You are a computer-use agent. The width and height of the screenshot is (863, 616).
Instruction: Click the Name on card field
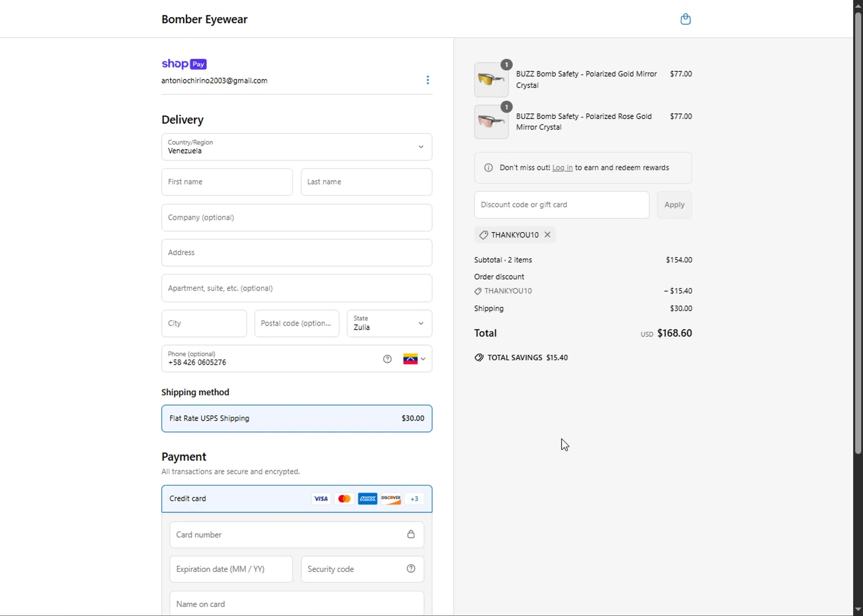click(x=297, y=603)
